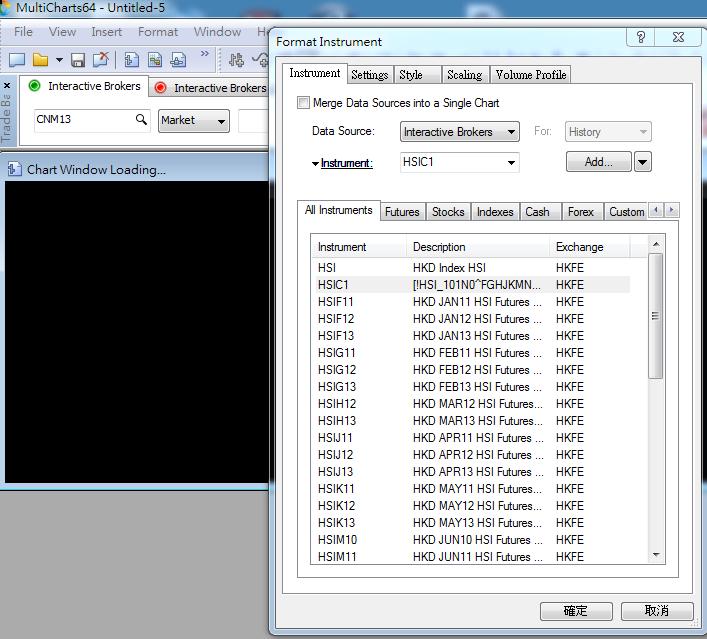Open the HSIC1 instrument combo box
The image size is (707, 639).
pos(459,162)
